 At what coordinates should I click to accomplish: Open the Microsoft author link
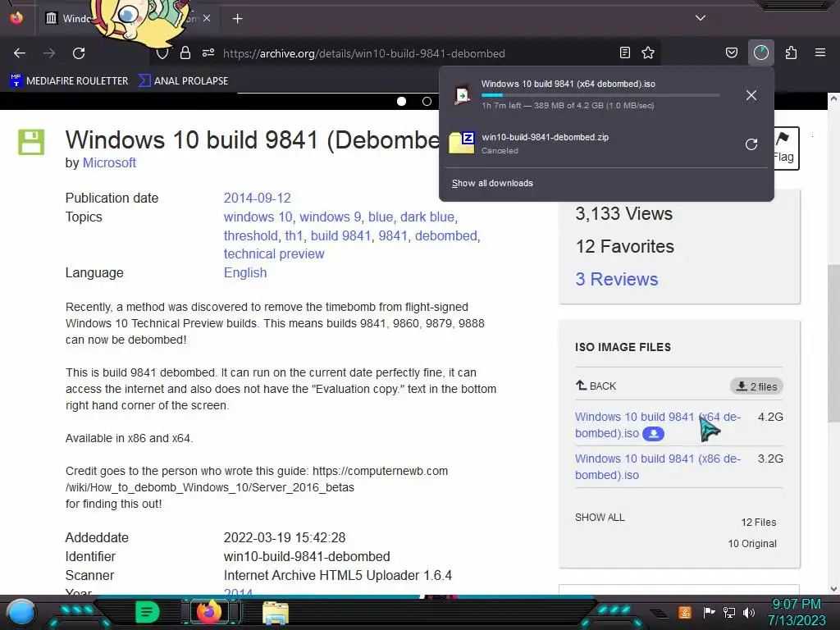pos(109,163)
